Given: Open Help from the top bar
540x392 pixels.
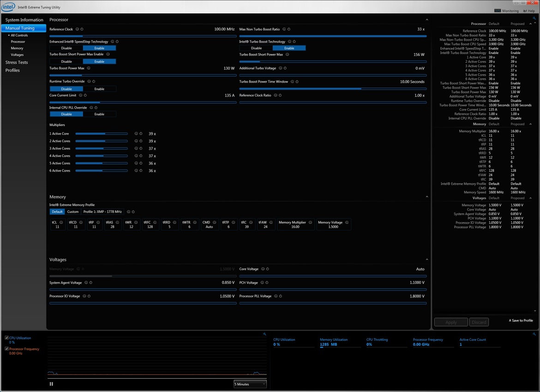Looking at the screenshot, I should pyautogui.click(x=529, y=11).
